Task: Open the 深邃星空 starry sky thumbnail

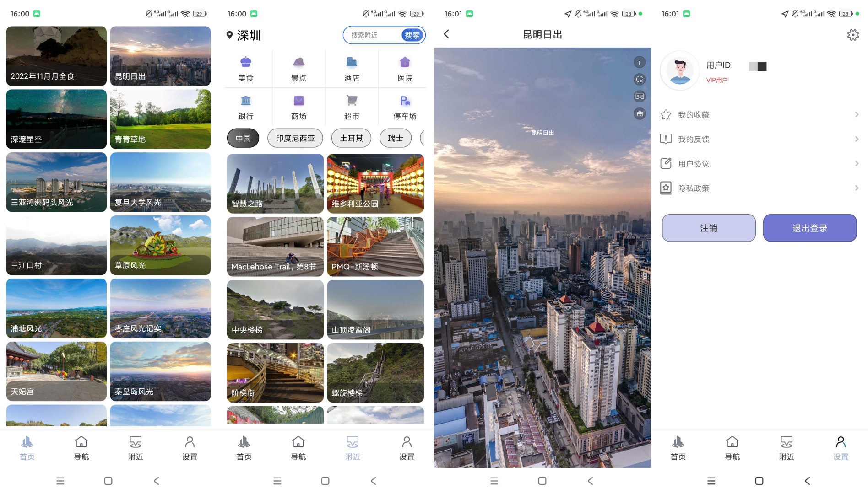Action: coord(56,119)
